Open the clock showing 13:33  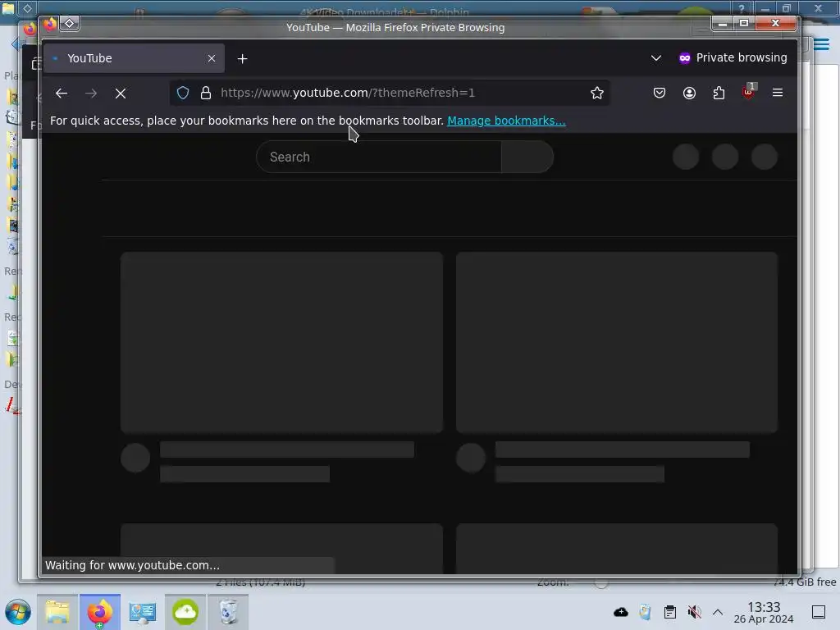(x=764, y=612)
